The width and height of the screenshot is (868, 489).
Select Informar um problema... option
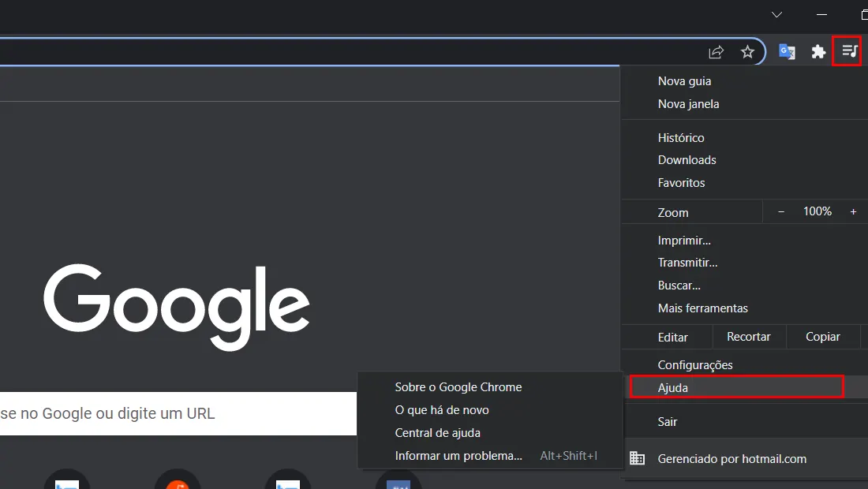(x=490, y=456)
